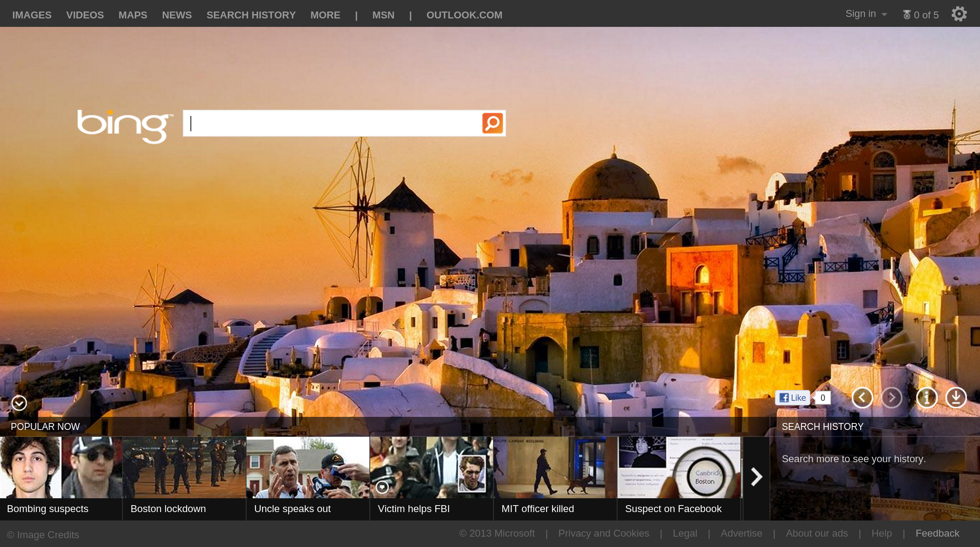This screenshot has height=547, width=980.
Task: Open the Maps tab
Action: pyautogui.click(x=133, y=15)
